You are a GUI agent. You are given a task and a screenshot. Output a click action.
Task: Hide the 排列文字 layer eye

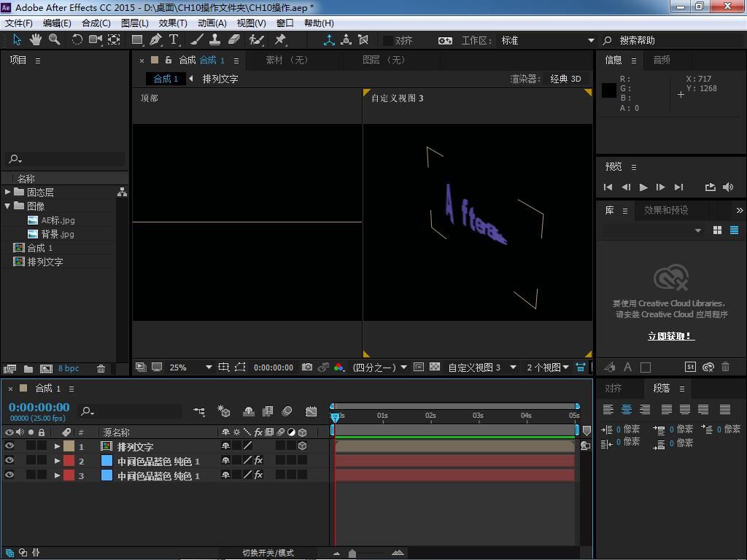(9, 446)
